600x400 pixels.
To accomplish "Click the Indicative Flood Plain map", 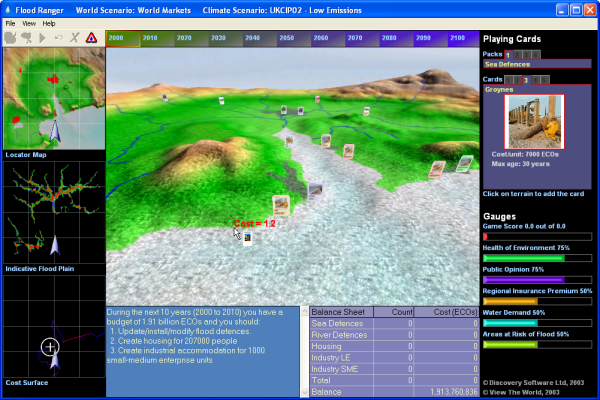I will pyautogui.click(x=54, y=212).
